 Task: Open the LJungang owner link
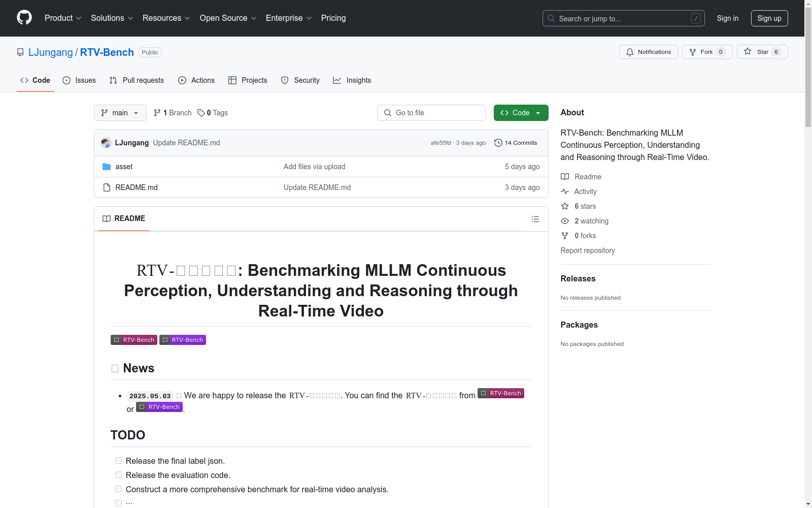[51, 52]
